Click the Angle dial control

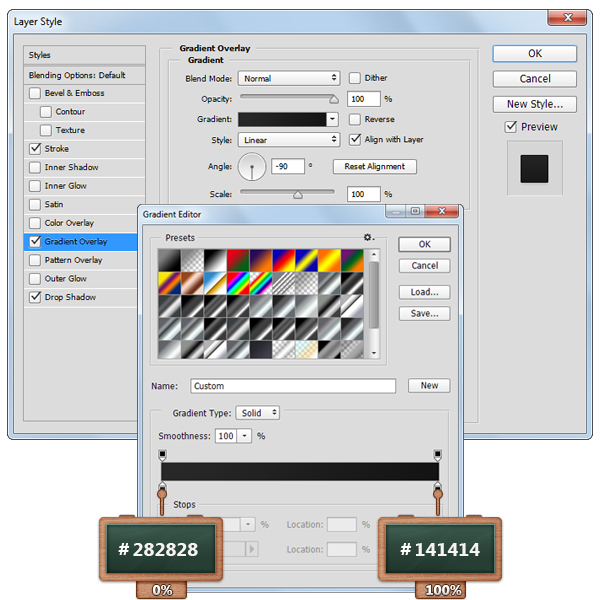click(x=251, y=166)
